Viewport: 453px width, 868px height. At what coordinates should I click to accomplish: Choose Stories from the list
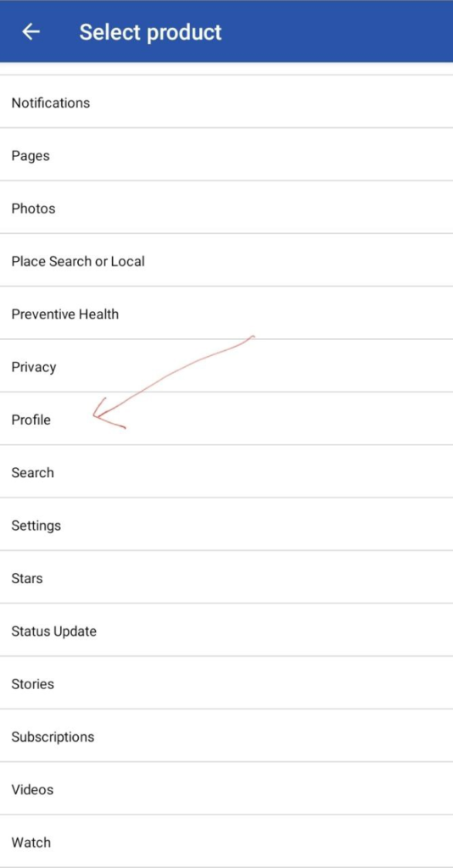point(226,684)
